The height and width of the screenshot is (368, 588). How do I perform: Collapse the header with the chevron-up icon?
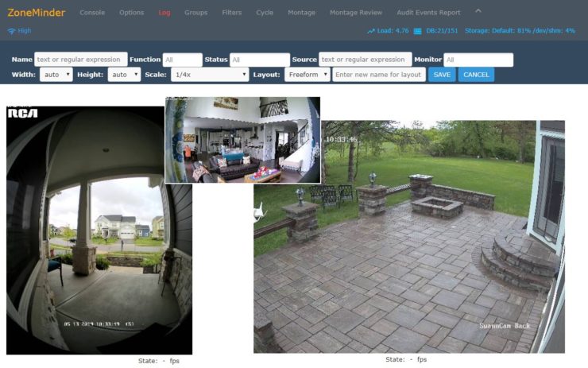[478, 11]
